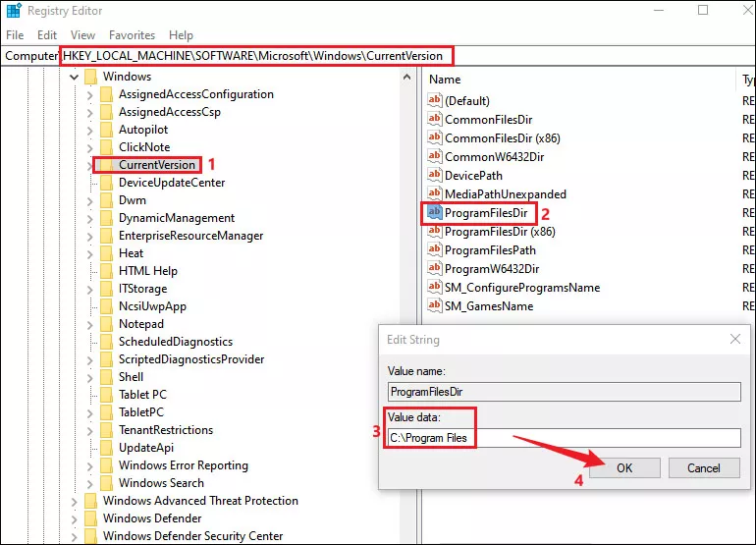Cancel the Edit String dialog
This screenshot has height=545, width=756.
coord(704,467)
